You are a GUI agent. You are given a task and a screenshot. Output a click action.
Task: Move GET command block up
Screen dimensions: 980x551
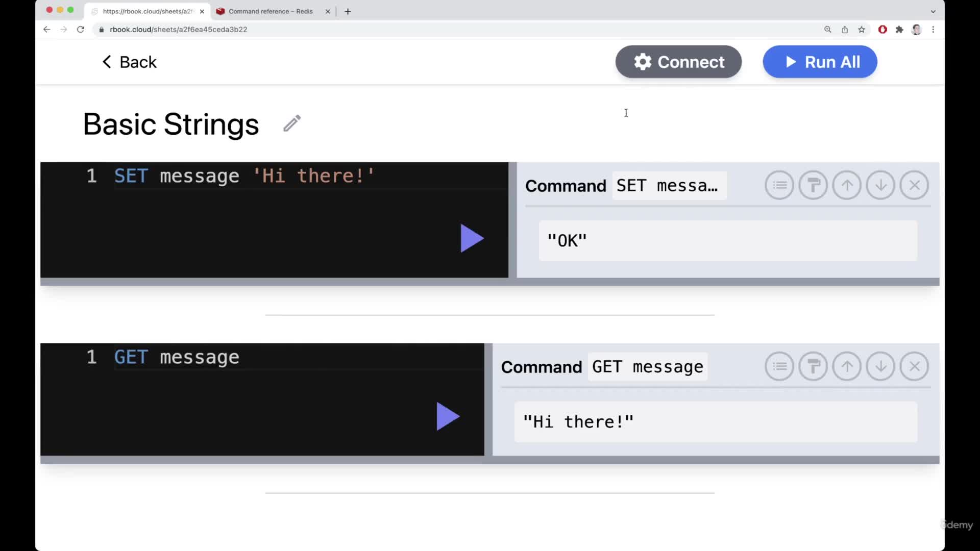pyautogui.click(x=847, y=365)
